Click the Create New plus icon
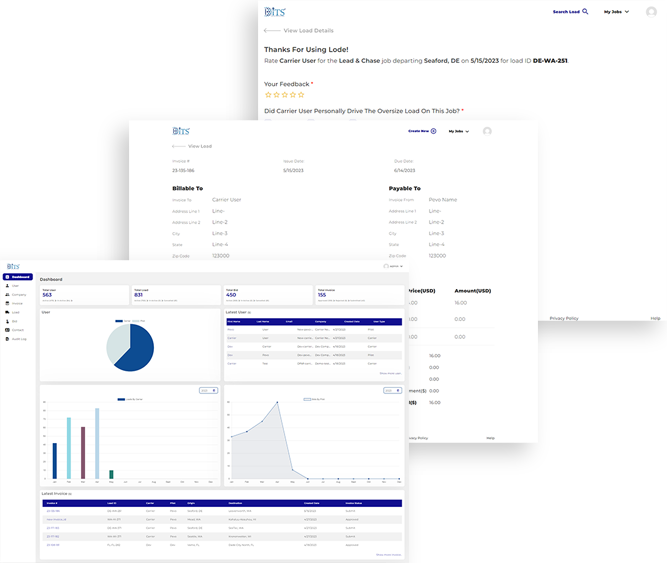Screen dimensions: 667x563 [433, 131]
